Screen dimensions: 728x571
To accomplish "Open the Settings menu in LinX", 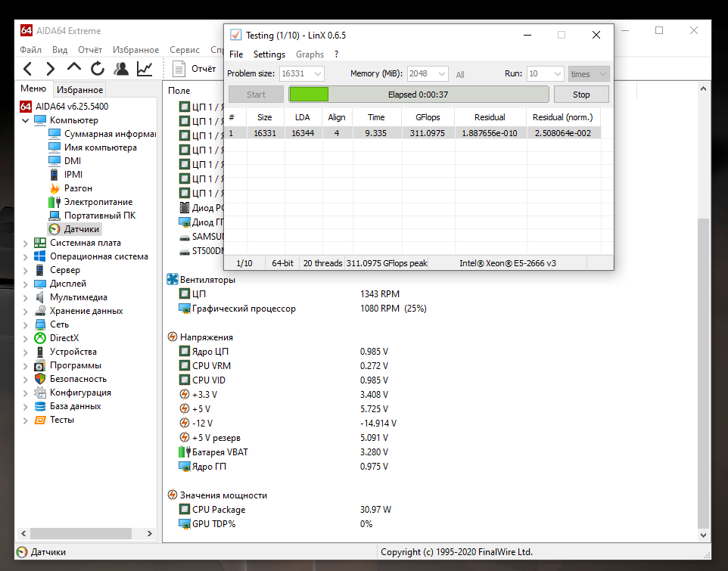I will pos(269,54).
